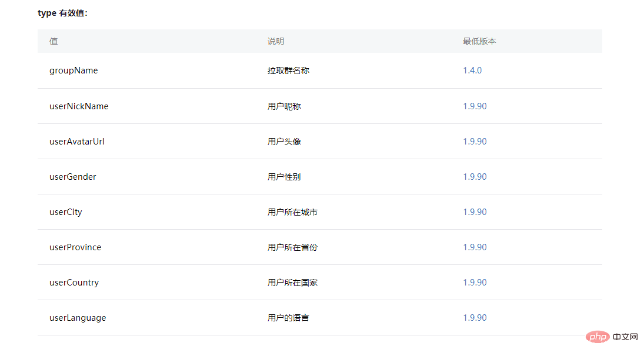Click the description 用户头像
The width and height of the screenshot is (644, 356).
[x=284, y=142]
